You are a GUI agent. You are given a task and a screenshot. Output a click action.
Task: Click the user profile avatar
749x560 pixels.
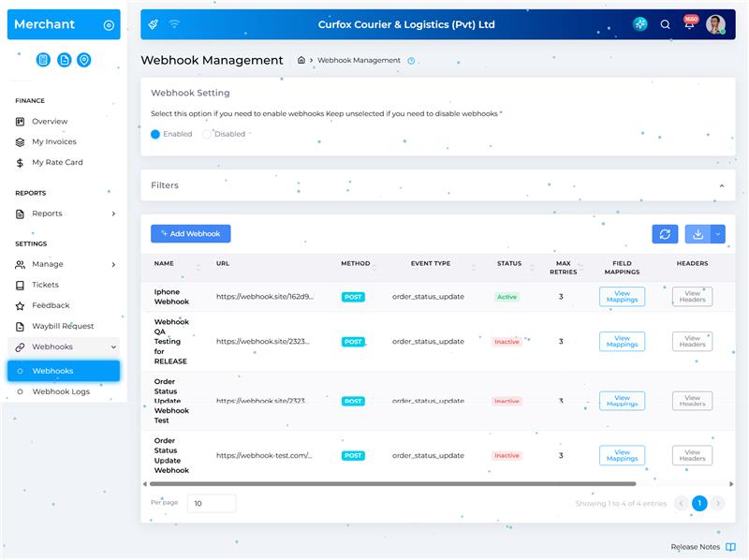(x=715, y=25)
